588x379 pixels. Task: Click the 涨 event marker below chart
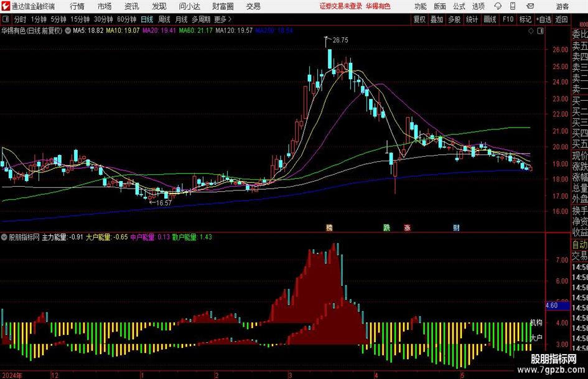coord(408,227)
